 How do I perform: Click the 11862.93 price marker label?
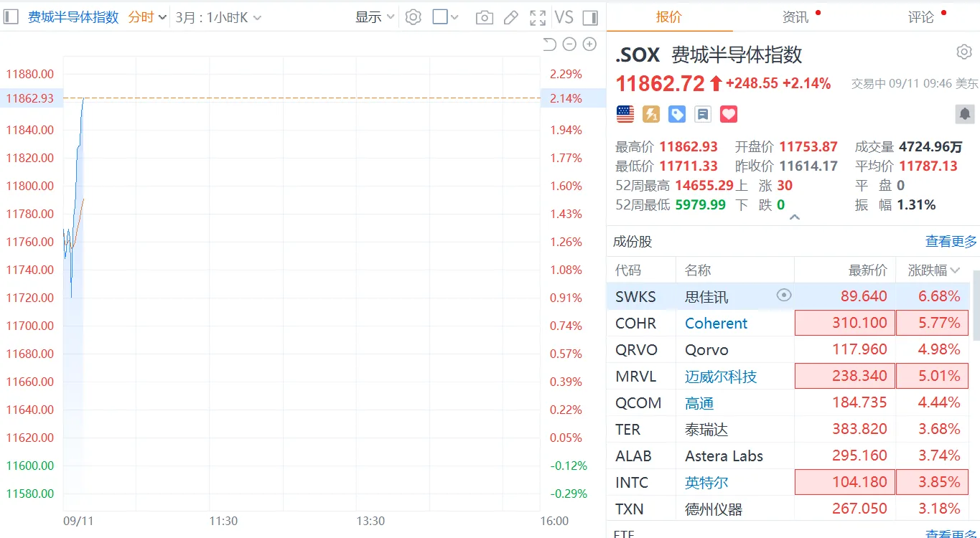(x=30, y=98)
